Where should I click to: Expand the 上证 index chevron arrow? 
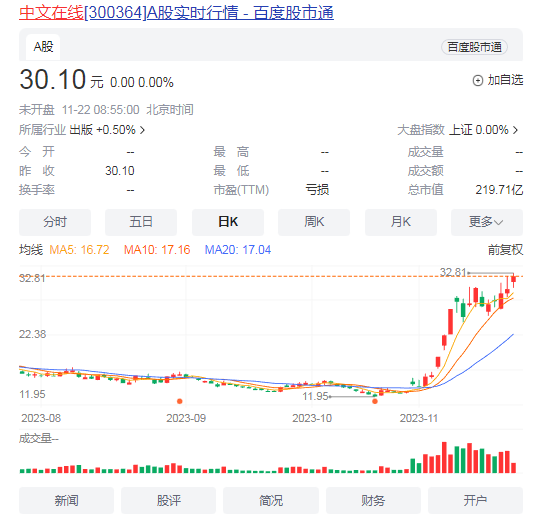515,130
